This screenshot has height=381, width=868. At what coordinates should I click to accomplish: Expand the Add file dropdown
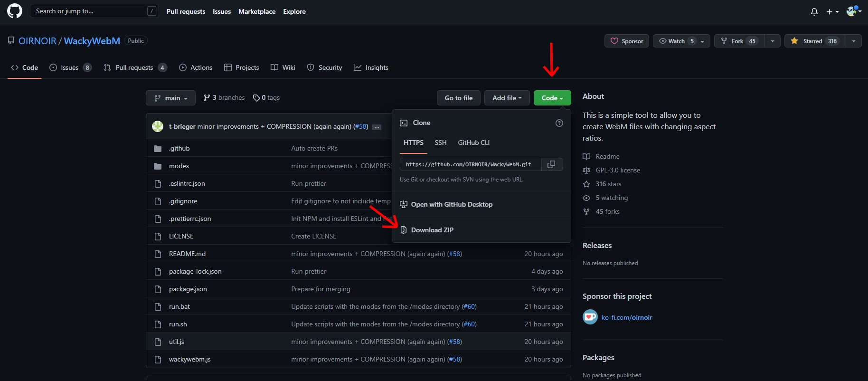click(507, 98)
